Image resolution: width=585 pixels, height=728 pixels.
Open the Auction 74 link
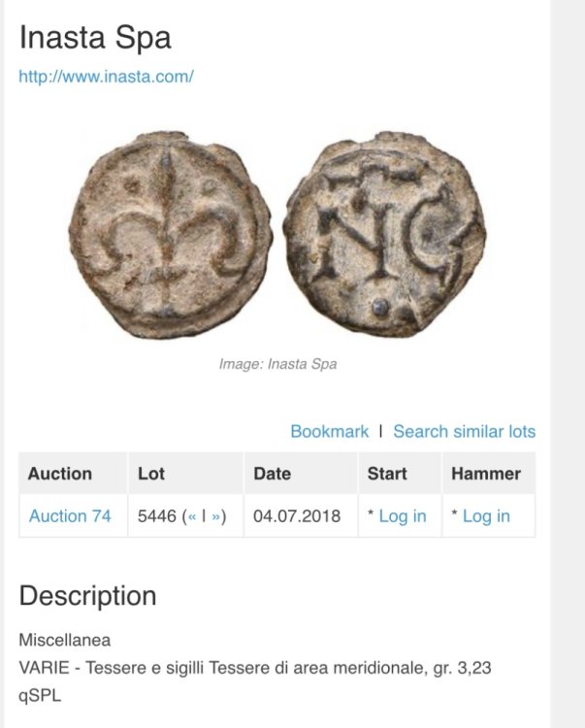pyautogui.click(x=70, y=516)
